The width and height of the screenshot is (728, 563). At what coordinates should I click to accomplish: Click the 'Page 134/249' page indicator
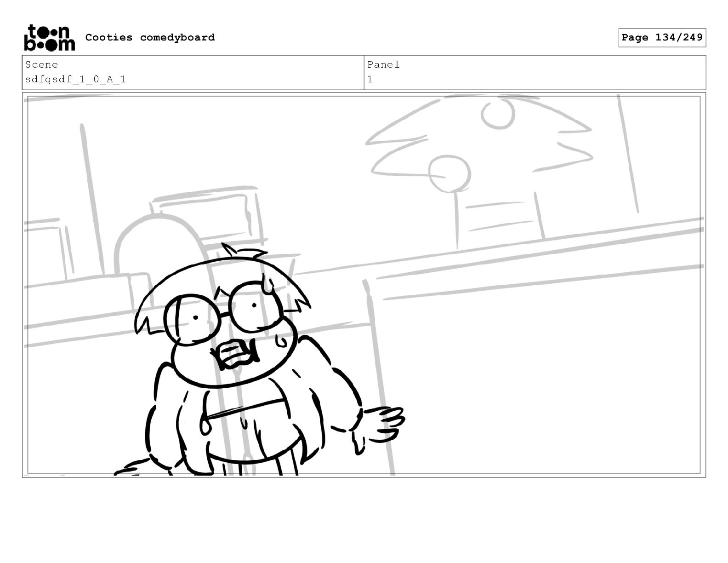point(662,38)
